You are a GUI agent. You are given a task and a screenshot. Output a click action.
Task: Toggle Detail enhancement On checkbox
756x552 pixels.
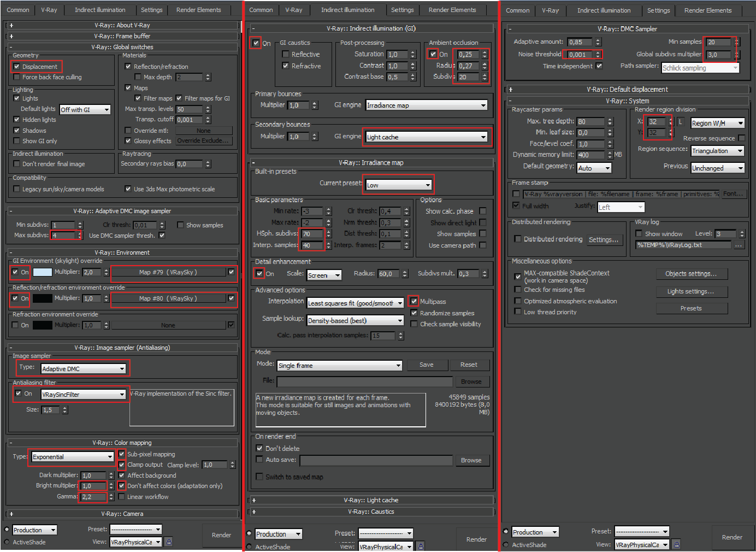click(x=259, y=273)
